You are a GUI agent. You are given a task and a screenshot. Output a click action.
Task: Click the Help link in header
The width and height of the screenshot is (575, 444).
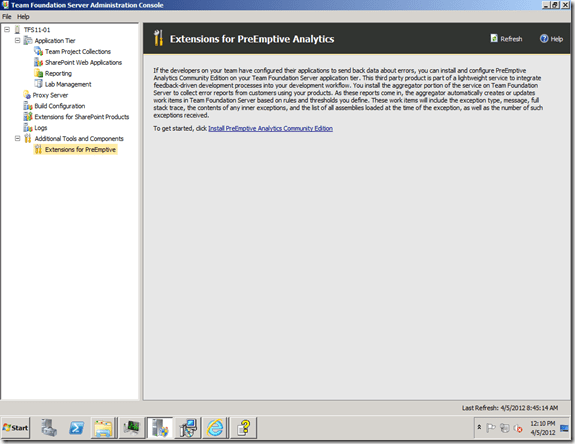click(551, 38)
